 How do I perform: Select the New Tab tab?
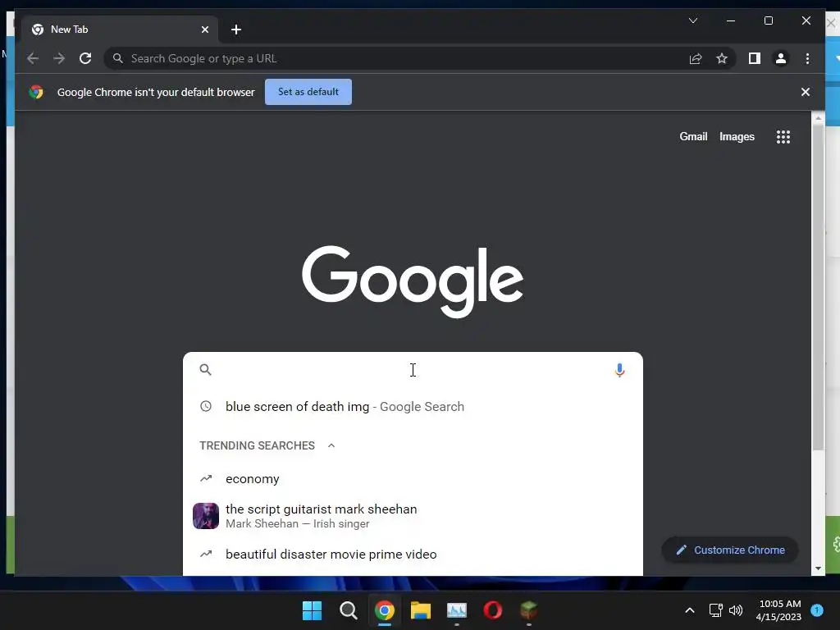(x=120, y=30)
